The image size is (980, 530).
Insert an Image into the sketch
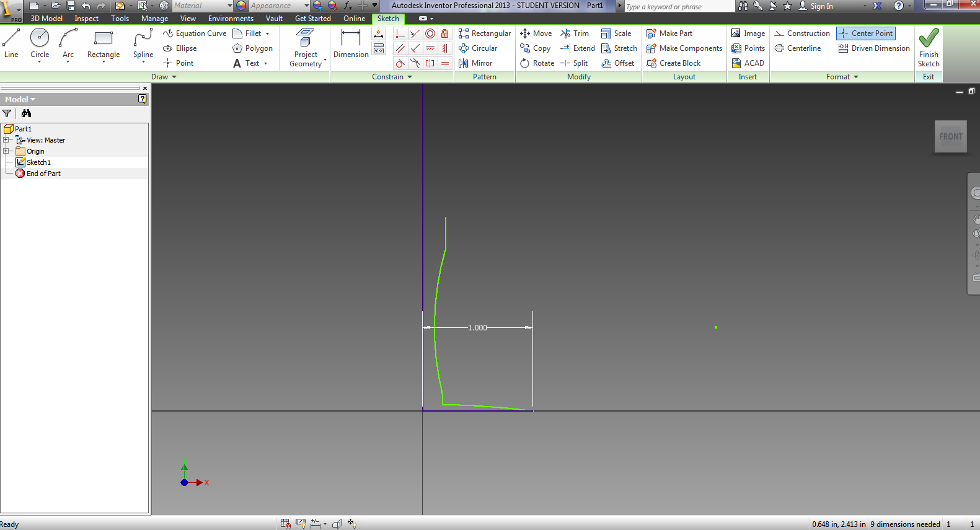[748, 33]
